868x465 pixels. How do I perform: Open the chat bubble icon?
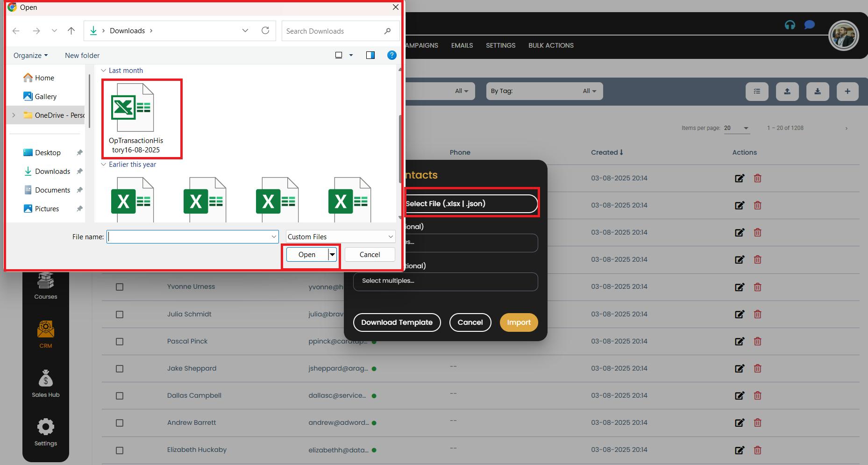tap(809, 25)
